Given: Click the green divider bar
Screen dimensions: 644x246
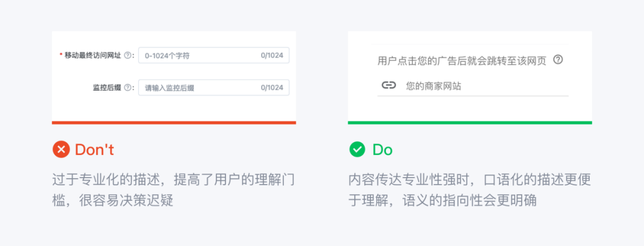Looking at the screenshot, I should [470, 122].
